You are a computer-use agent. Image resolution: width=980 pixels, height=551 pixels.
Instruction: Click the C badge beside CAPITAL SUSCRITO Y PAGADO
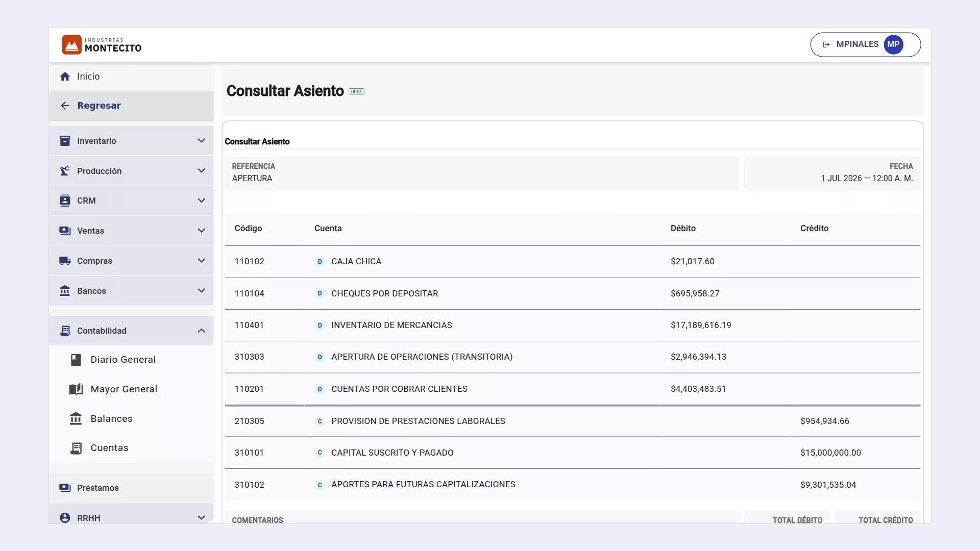click(320, 453)
